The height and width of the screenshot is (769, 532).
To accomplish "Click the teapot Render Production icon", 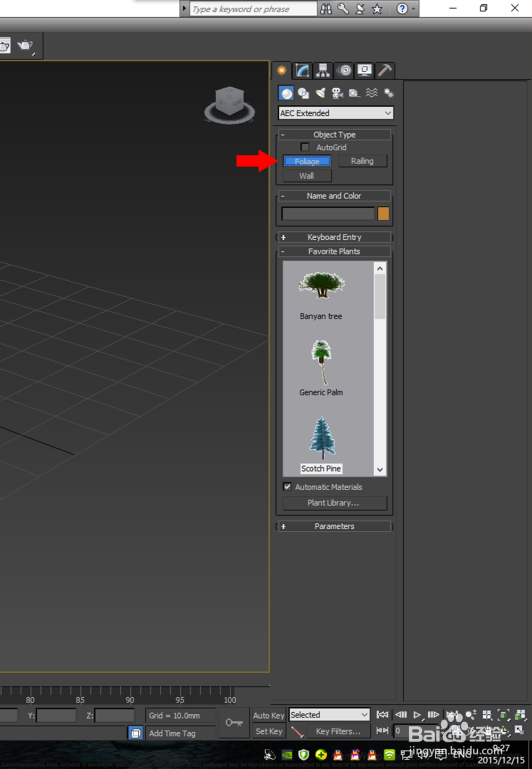I will (25, 46).
